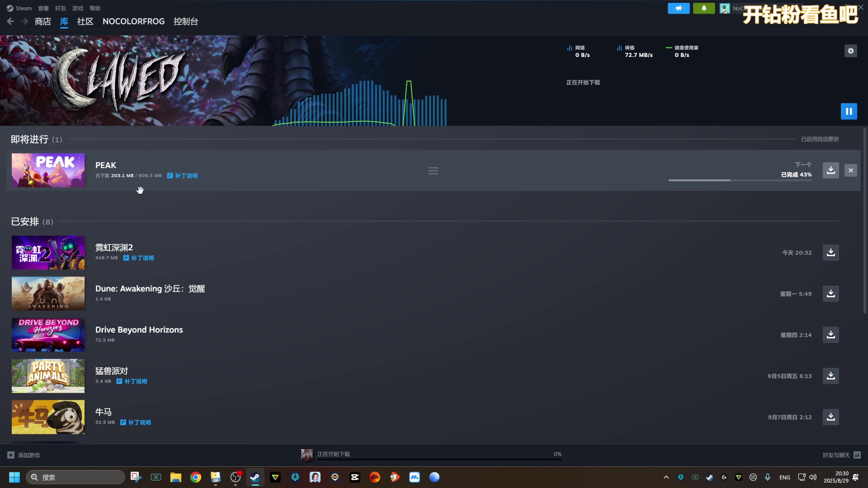
Task: Click Dune Awakening game thumbnail
Action: coord(48,294)
